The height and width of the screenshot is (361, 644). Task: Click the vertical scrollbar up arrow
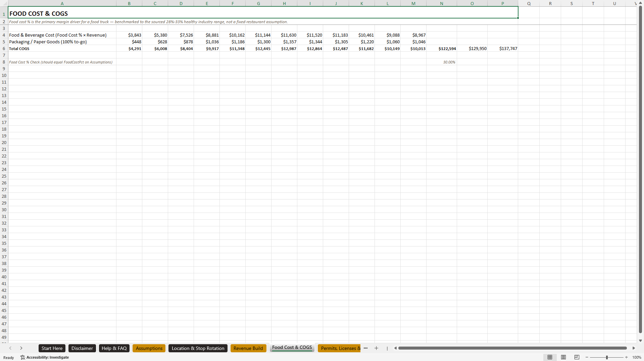coord(640,3)
